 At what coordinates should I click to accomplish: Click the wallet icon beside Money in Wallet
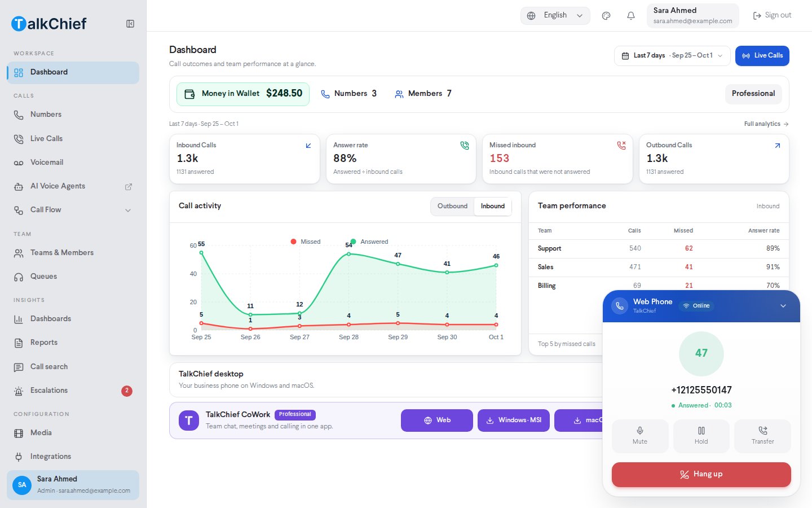[x=190, y=94]
